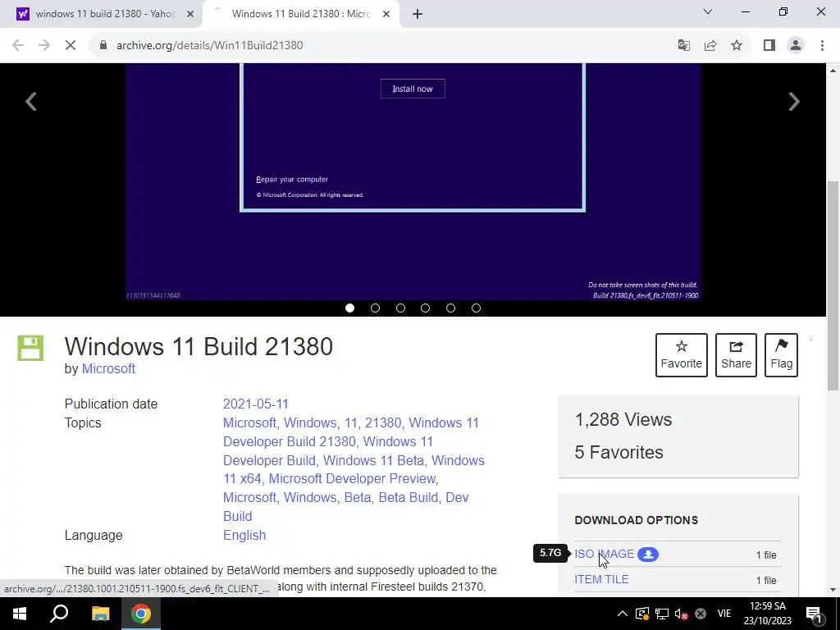Open the network tray icon
840x630 pixels.
[x=662, y=614]
